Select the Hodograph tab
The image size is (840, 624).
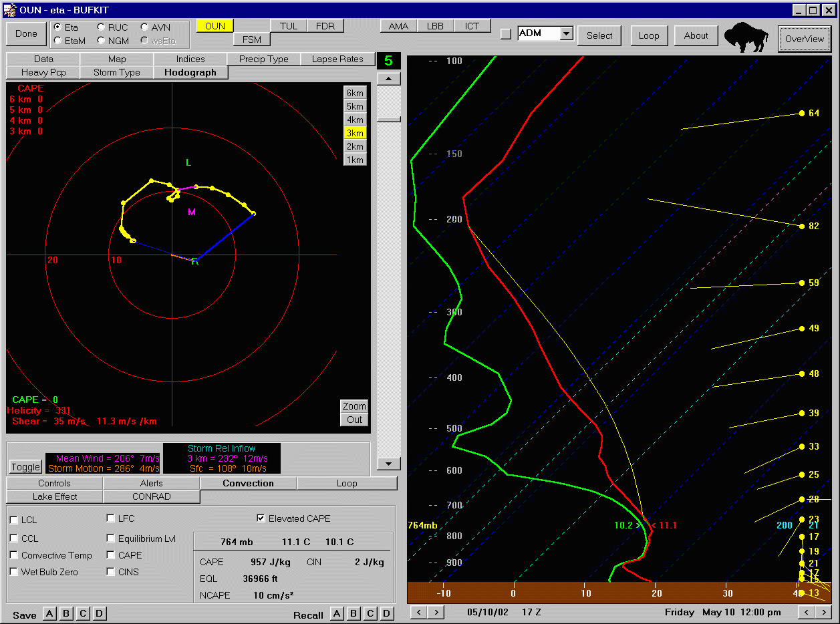point(190,73)
